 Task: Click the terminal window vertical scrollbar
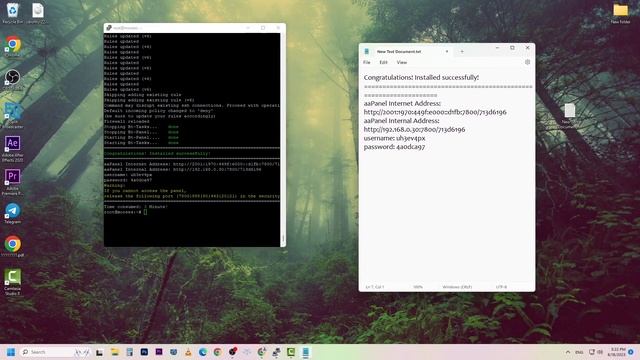coord(283,140)
